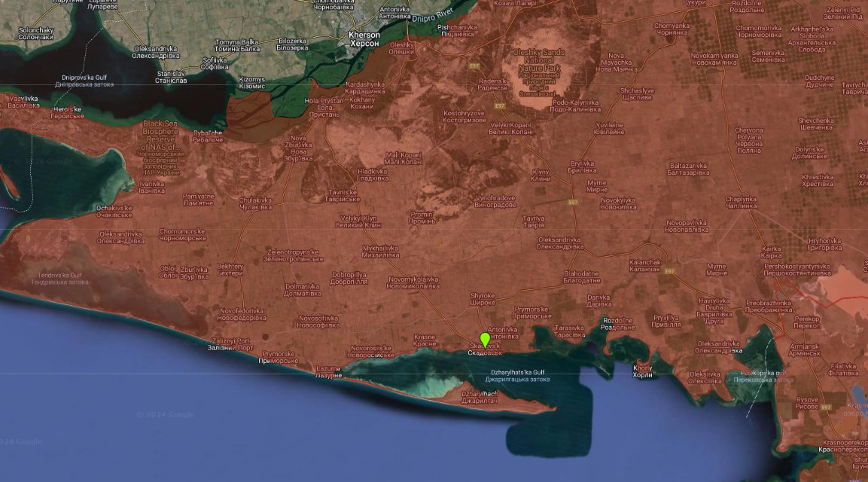Click the Brylivka label
Screen dimensions: 868x482
click(583, 166)
